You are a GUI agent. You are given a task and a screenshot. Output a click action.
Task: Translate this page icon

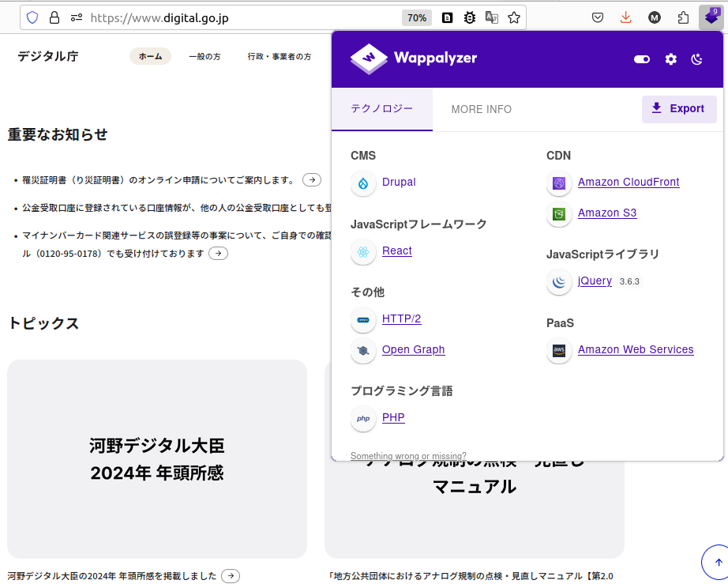coord(492,17)
